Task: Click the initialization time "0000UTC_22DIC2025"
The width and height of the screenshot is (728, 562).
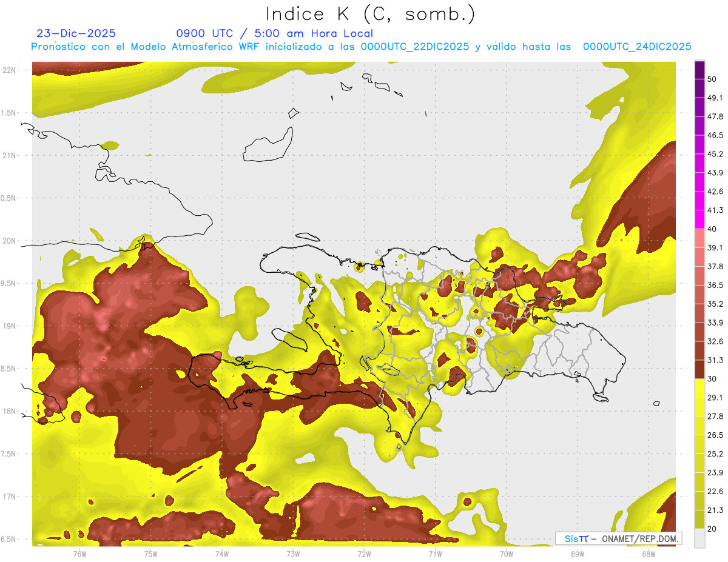Action: tap(414, 46)
